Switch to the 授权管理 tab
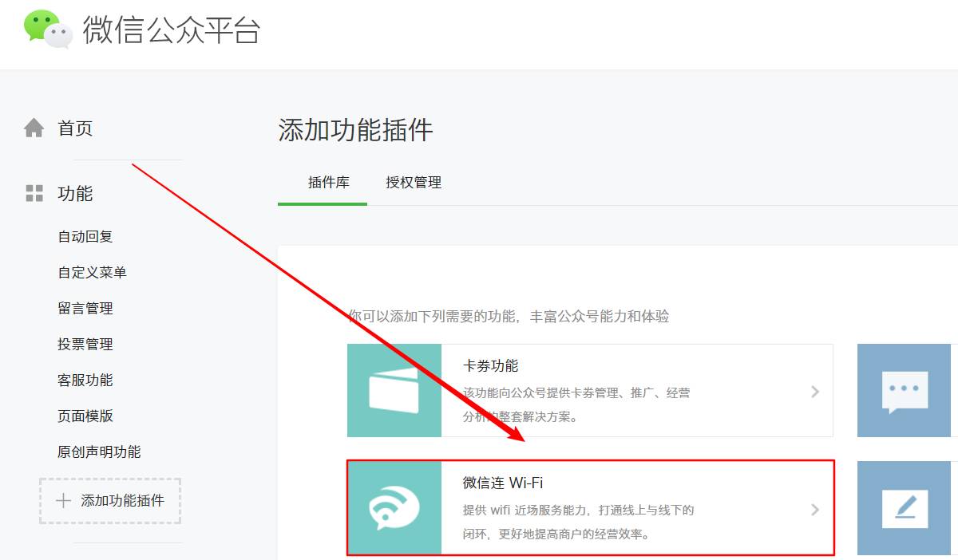 [x=414, y=183]
